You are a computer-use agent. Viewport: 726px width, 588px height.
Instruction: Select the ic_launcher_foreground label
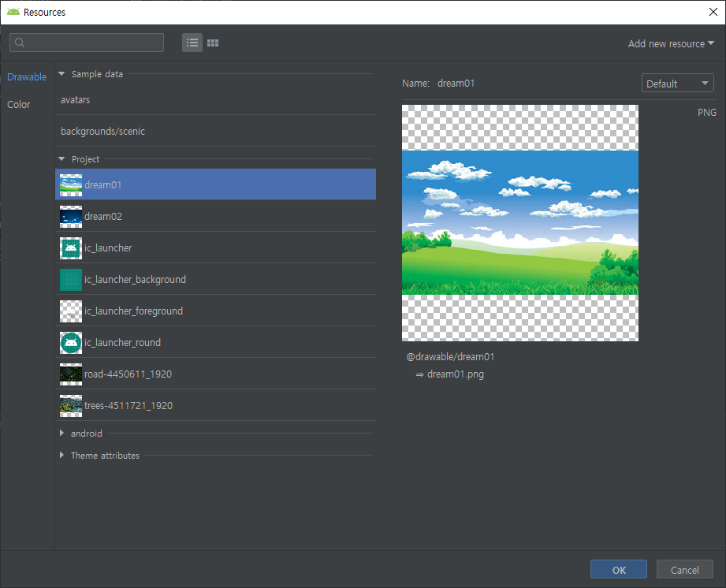(133, 311)
